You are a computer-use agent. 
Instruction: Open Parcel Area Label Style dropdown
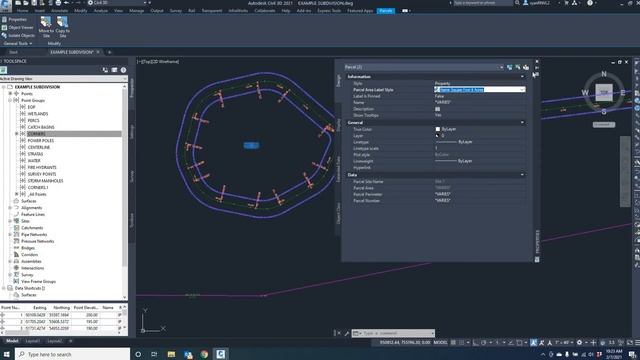click(522, 89)
